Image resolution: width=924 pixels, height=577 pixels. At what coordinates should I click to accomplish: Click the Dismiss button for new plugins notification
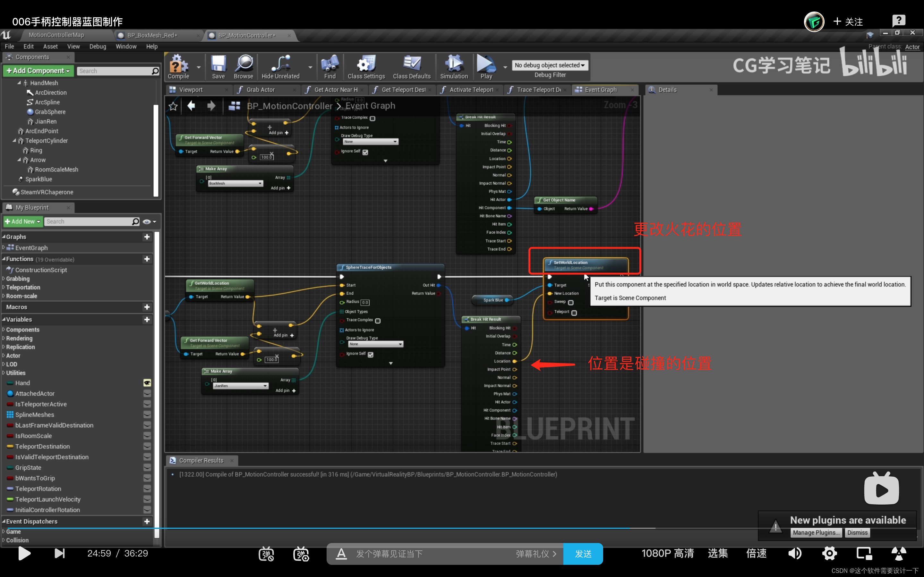tap(858, 532)
